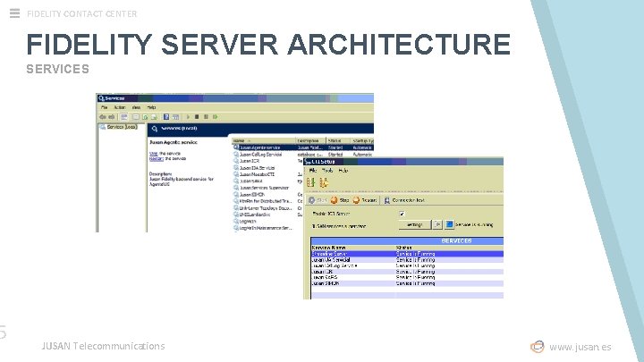Select the Jusan CallLog Service row in CTI Setup
This screenshot has width=644, height=362.
407,266
